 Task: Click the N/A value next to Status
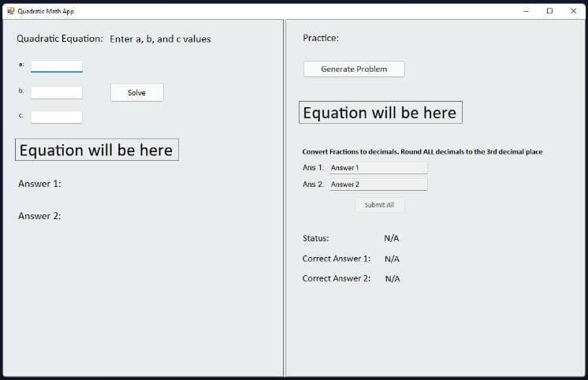click(x=392, y=238)
